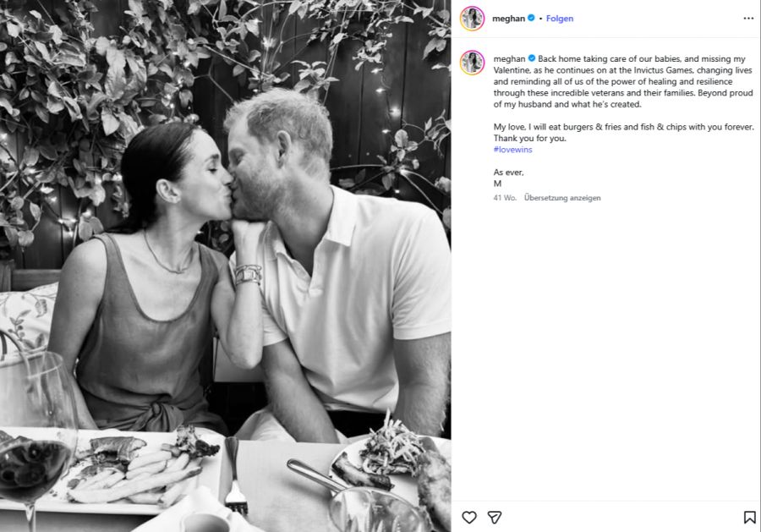
Task: Share the post via the paper plane icon
Action: coord(494,515)
